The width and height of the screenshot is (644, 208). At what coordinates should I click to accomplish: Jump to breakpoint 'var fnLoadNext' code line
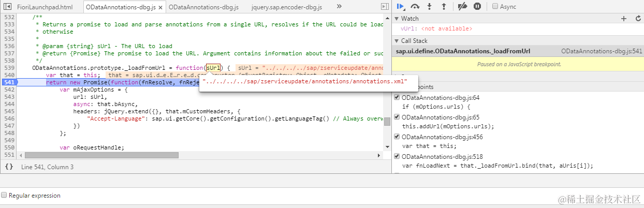[497, 166]
